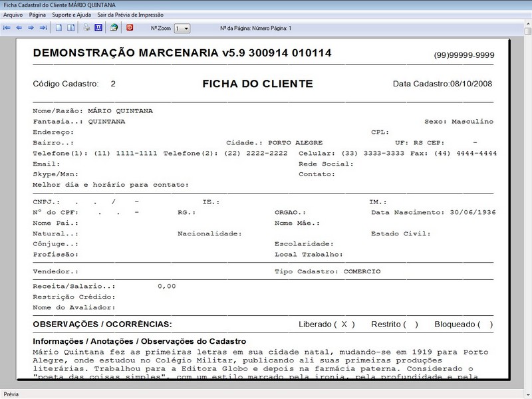
Task: Click the next page arrow
Action: [31, 27]
